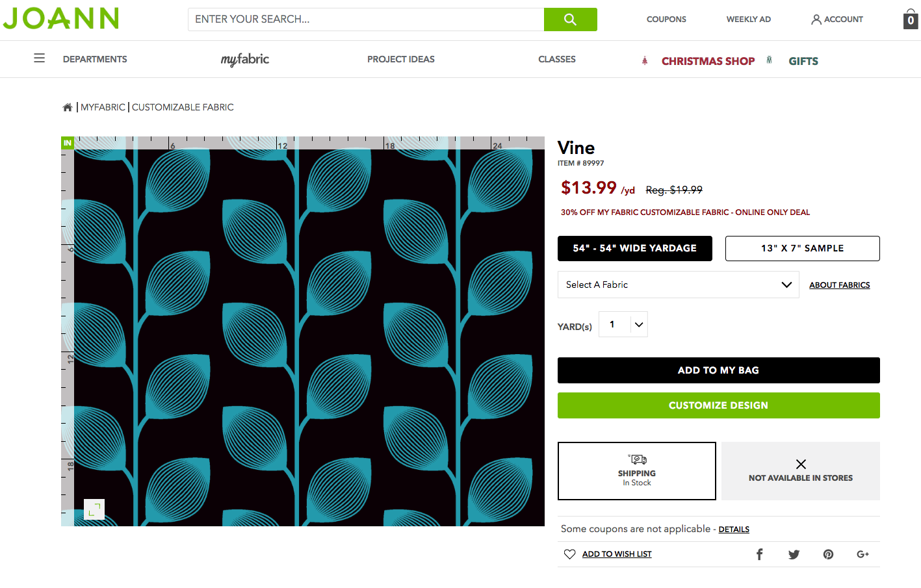
Task: Open the Project Ideas menu item
Action: point(400,59)
